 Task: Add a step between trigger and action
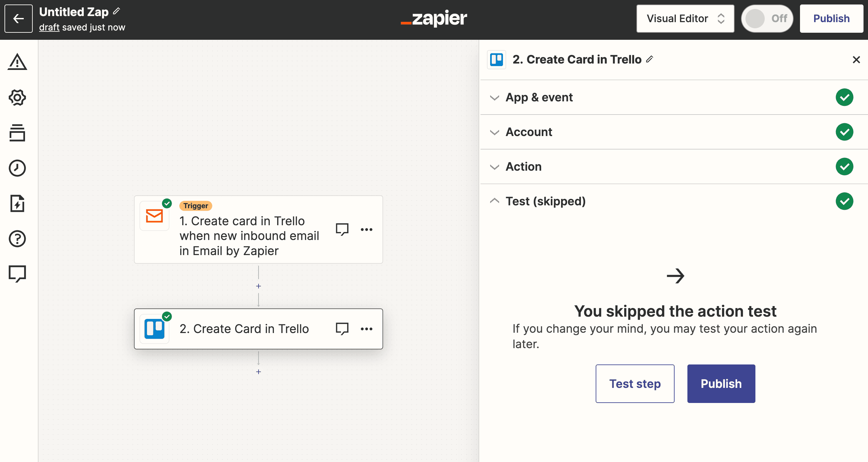click(259, 286)
